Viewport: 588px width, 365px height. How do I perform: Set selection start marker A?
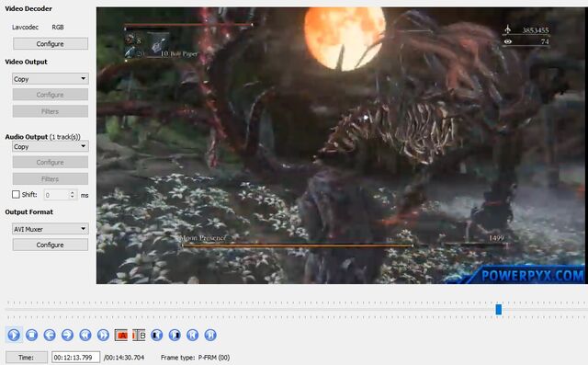click(x=121, y=335)
